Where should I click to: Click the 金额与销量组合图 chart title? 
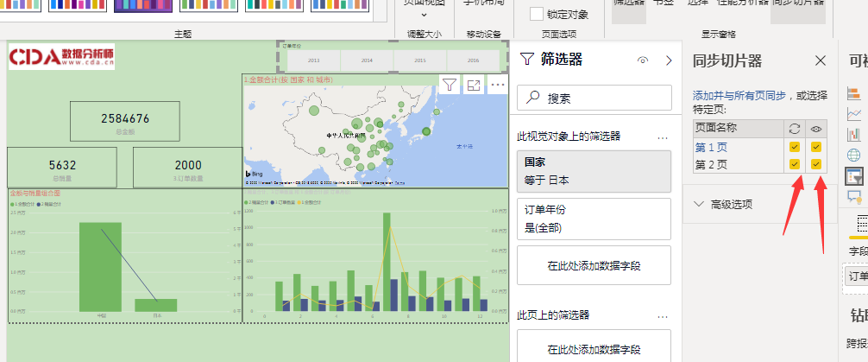[35, 194]
